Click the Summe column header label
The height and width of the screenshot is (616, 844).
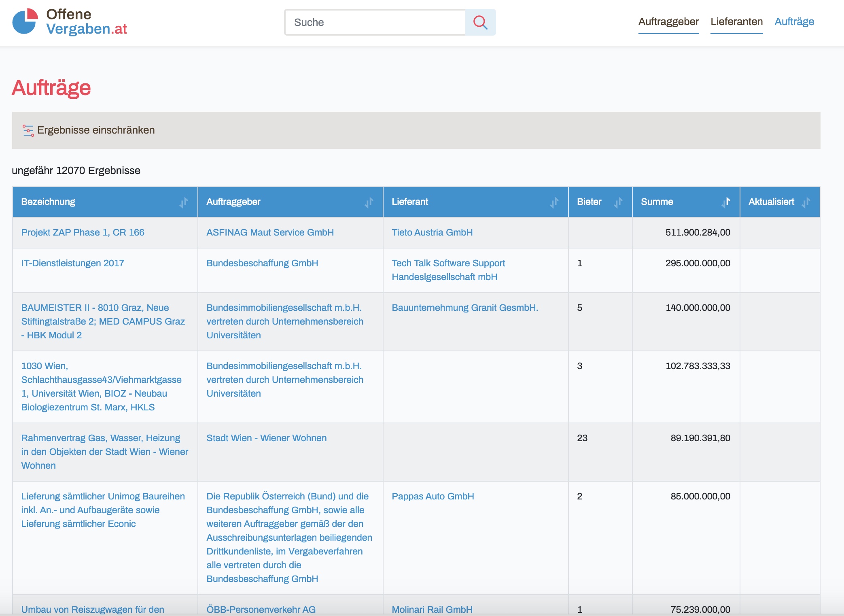pyautogui.click(x=657, y=202)
